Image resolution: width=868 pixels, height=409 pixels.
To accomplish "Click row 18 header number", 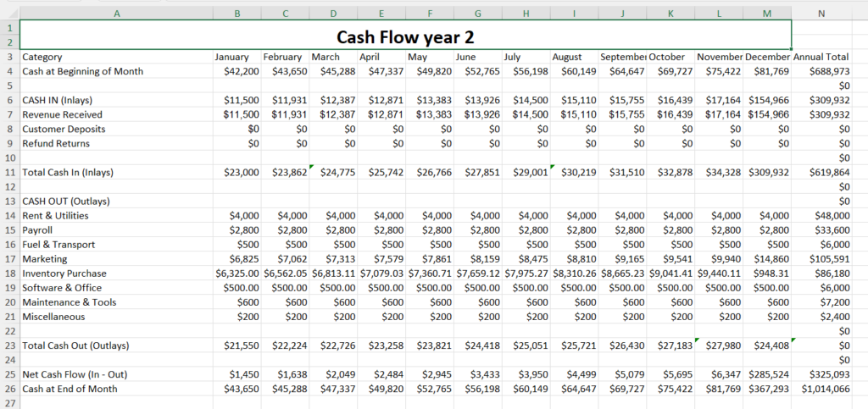I will point(9,274).
